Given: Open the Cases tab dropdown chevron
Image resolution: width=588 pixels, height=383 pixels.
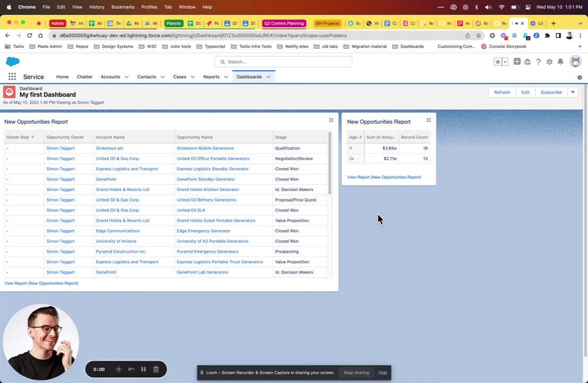Looking at the screenshot, I should pos(192,77).
